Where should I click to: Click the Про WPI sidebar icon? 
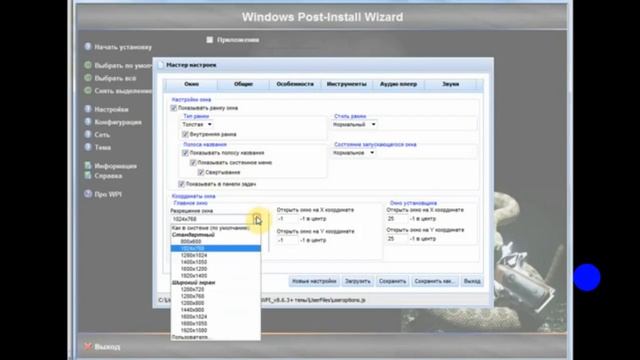click(x=88, y=194)
